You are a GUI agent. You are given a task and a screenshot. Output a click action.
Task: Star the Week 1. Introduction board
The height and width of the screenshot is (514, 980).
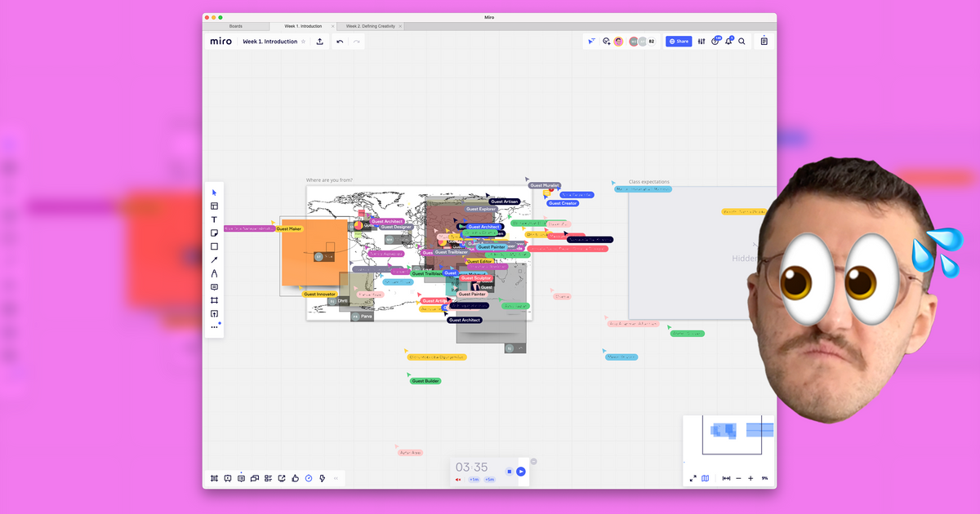tap(304, 42)
